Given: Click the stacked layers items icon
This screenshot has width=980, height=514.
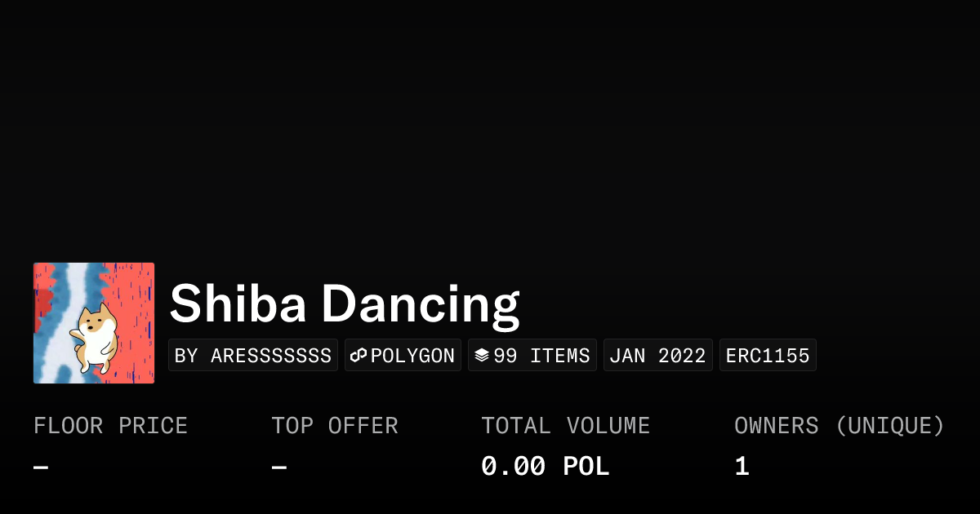Looking at the screenshot, I should coord(482,356).
